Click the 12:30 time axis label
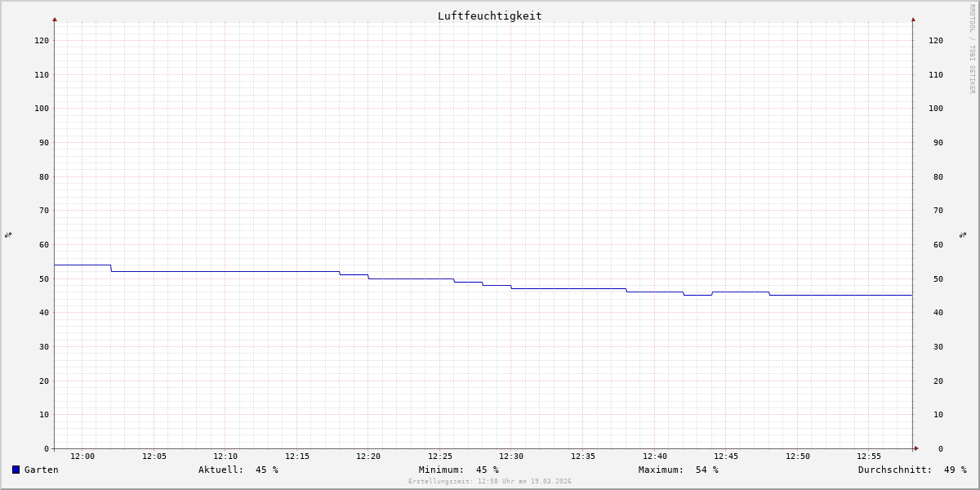Screen dimensions: 980x490 [511, 457]
